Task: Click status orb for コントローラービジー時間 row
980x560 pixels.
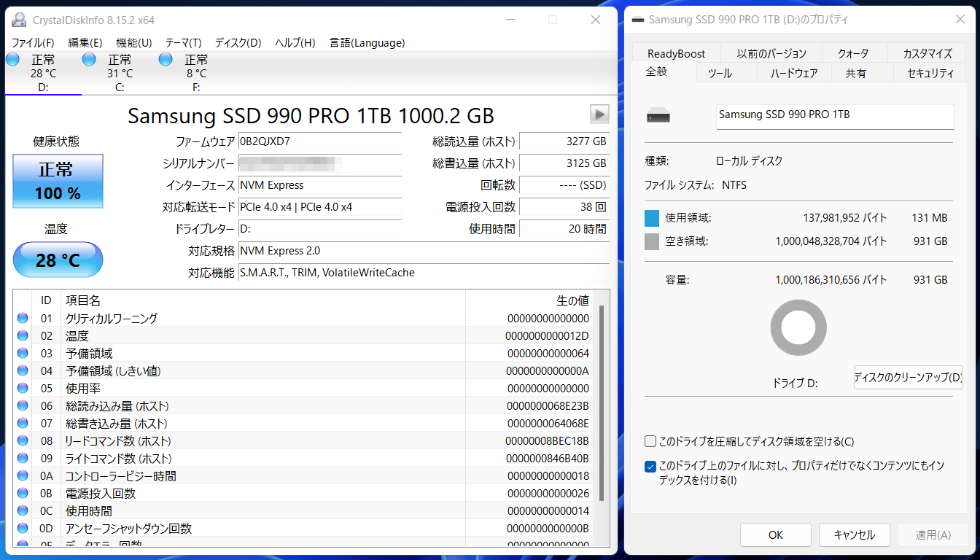Action: pos(23,475)
